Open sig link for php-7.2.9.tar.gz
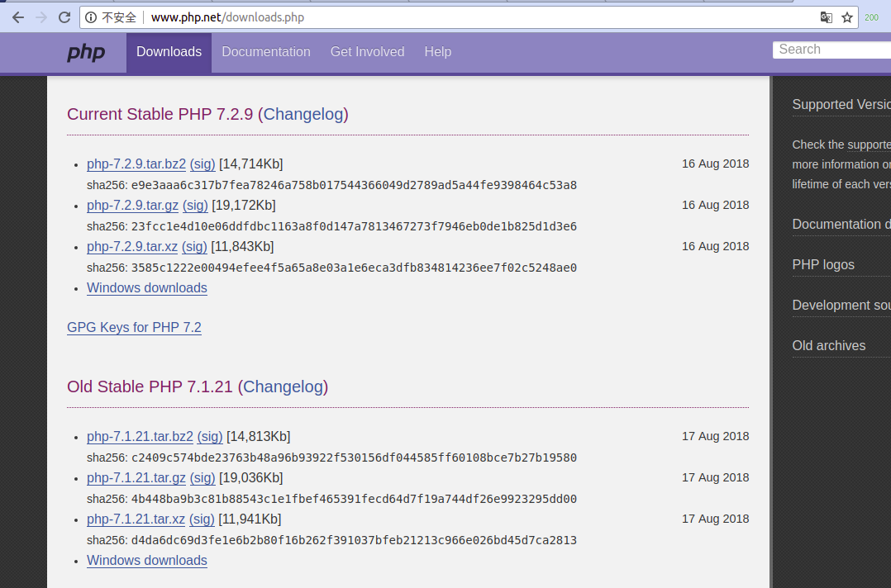The width and height of the screenshot is (891, 588). click(195, 206)
